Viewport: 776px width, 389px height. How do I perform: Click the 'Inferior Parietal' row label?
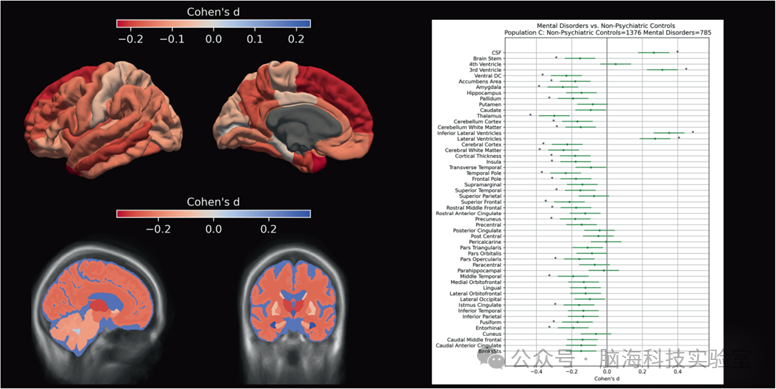click(483, 317)
